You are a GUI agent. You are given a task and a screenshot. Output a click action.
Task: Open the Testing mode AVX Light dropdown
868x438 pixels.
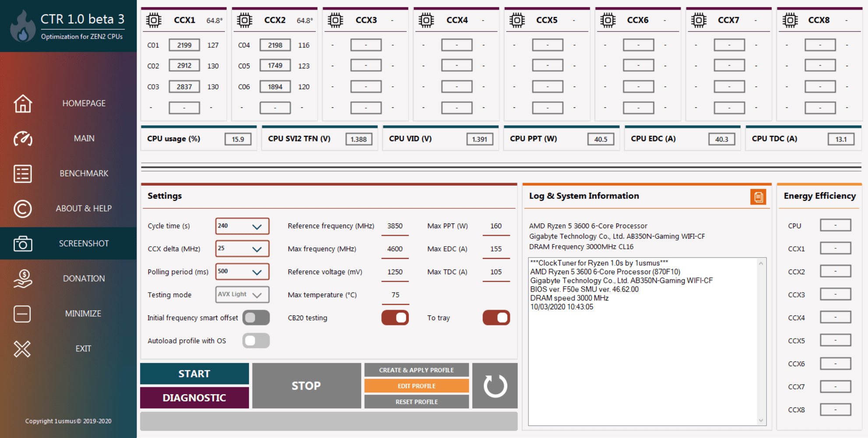pos(242,294)
